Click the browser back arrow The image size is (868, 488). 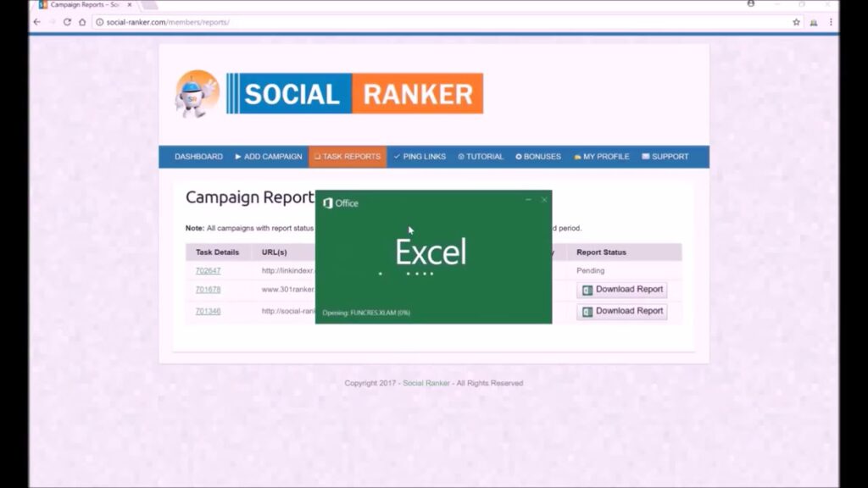click(x=37, y=22)
